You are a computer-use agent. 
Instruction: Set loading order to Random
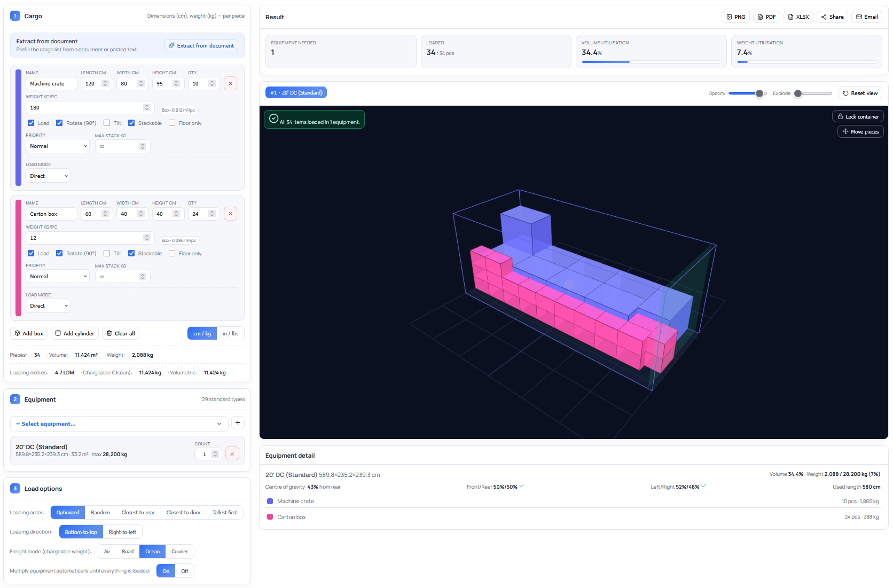pos(100,512)
